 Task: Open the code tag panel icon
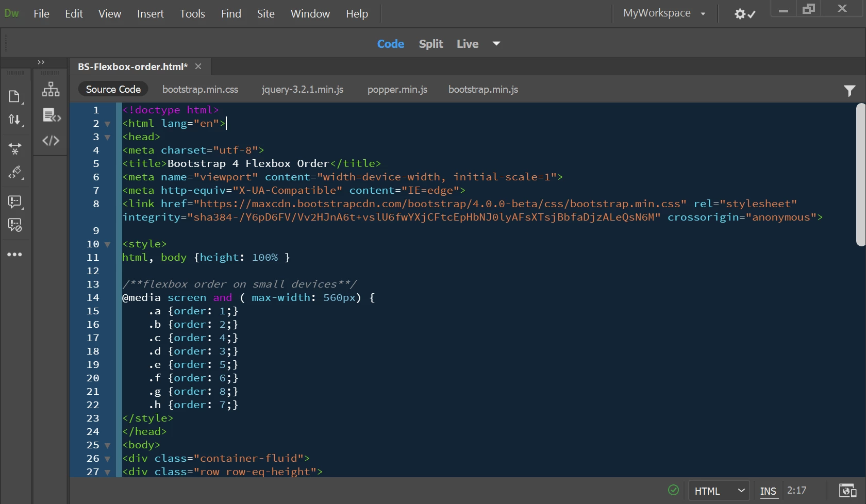pos(51,141)
